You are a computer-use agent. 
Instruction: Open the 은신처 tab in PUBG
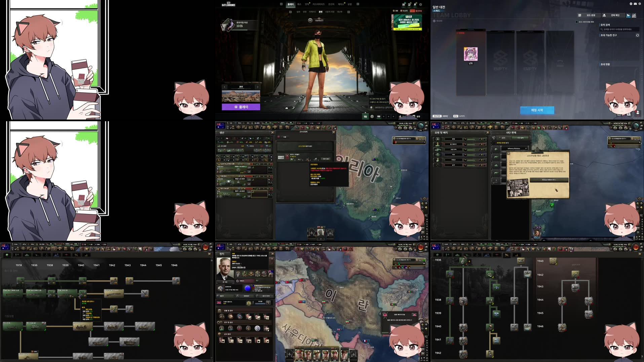tap(331, 4)
